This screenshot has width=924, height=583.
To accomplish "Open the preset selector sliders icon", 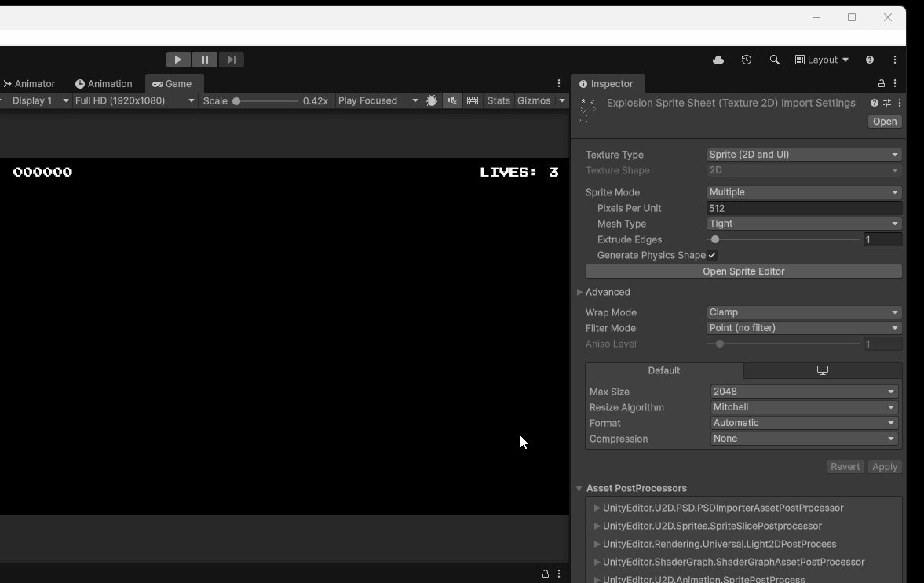I will coord(887,103).
